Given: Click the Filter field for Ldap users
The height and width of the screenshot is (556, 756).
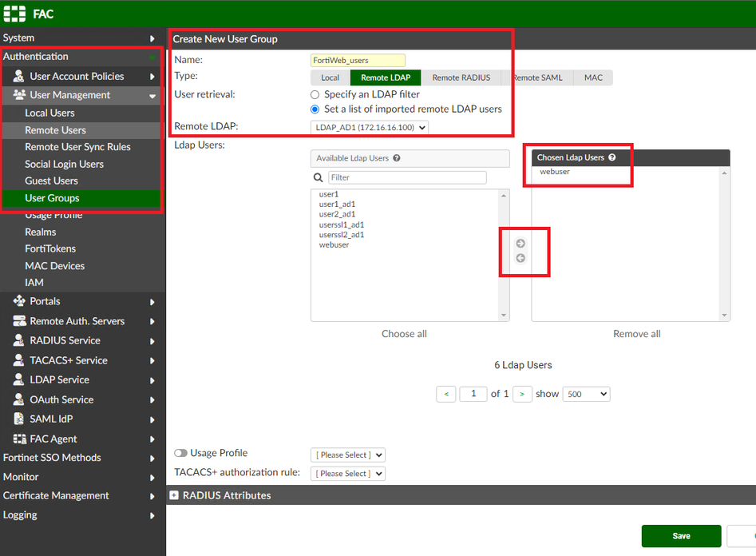Looking at the screenshot, I should pos(407,177).
